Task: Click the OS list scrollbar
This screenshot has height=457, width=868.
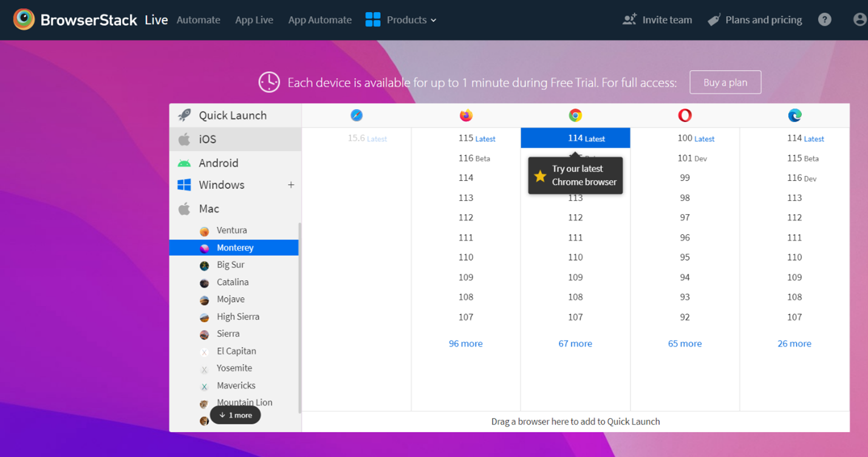Action: [x=299, y=317]
